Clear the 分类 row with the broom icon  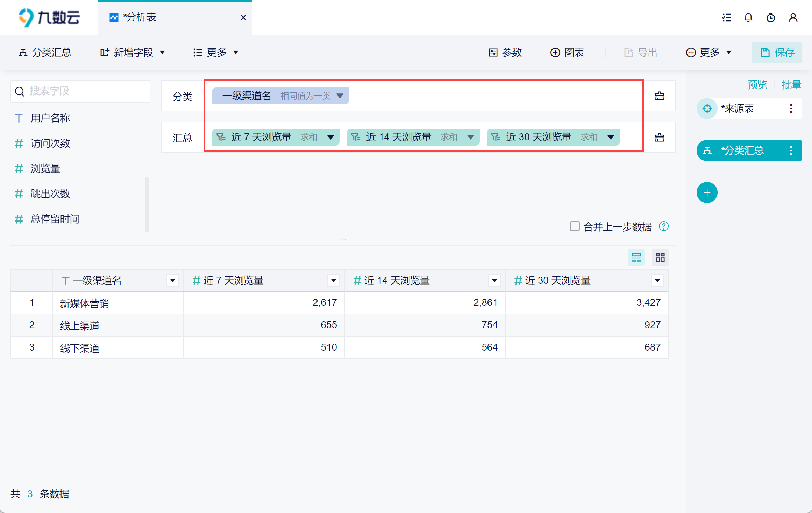(659, 96)
